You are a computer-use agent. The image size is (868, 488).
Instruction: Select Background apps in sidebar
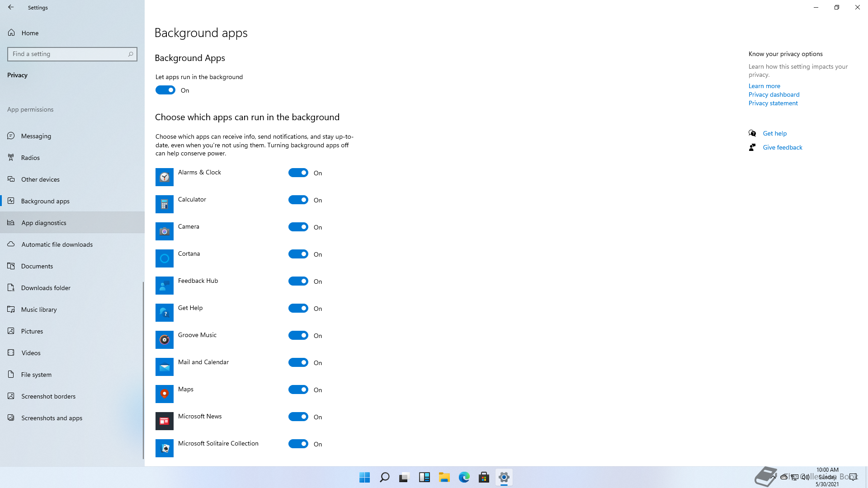pos(72,201)
